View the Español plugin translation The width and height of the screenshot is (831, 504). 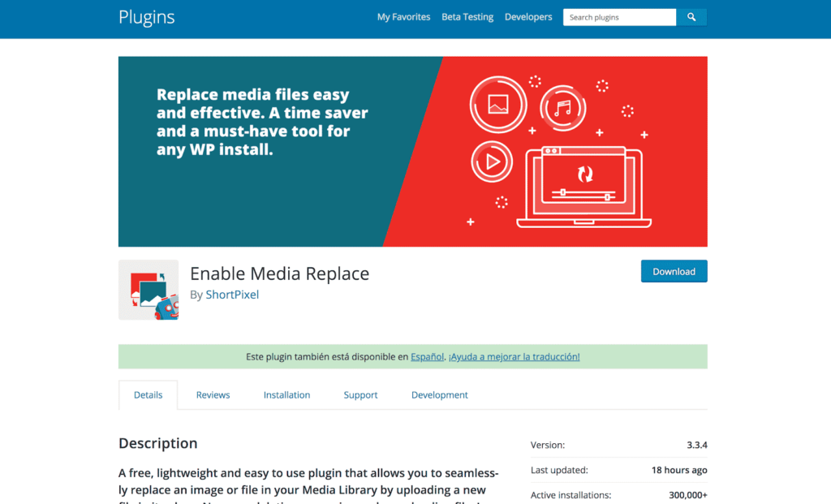pos(427,356)
